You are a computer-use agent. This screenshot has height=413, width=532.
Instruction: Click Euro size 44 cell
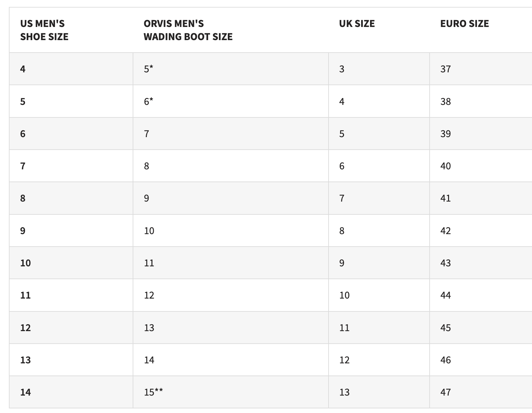[x=481, y=295]
